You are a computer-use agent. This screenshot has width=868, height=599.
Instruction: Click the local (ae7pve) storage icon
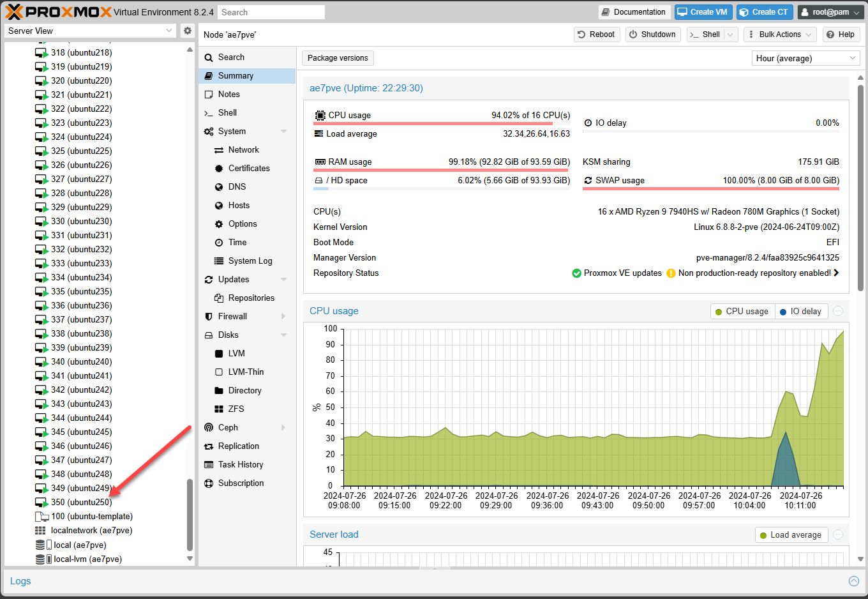tap(43, 545)
